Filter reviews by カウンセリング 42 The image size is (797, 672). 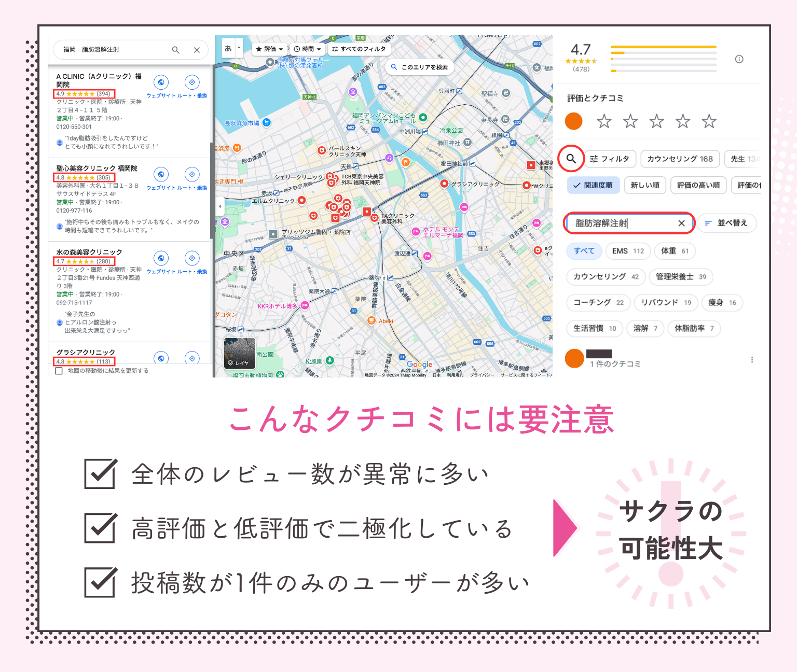606,277
